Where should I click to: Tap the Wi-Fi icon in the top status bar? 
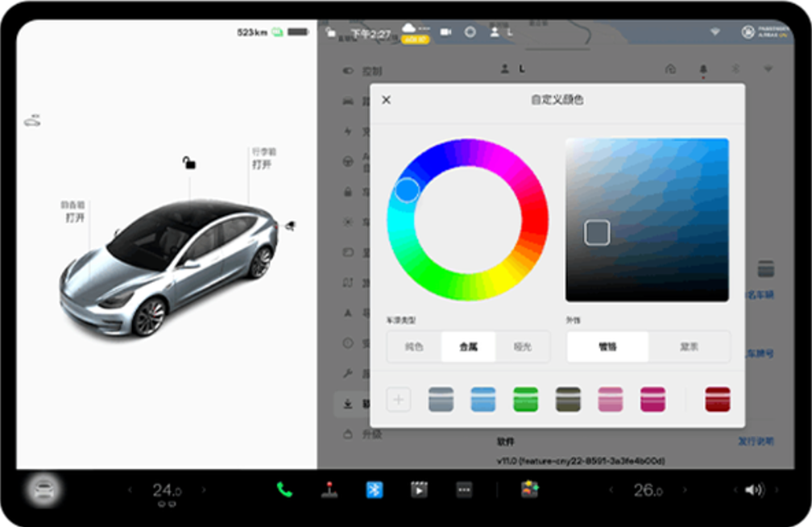coord(715,32)
